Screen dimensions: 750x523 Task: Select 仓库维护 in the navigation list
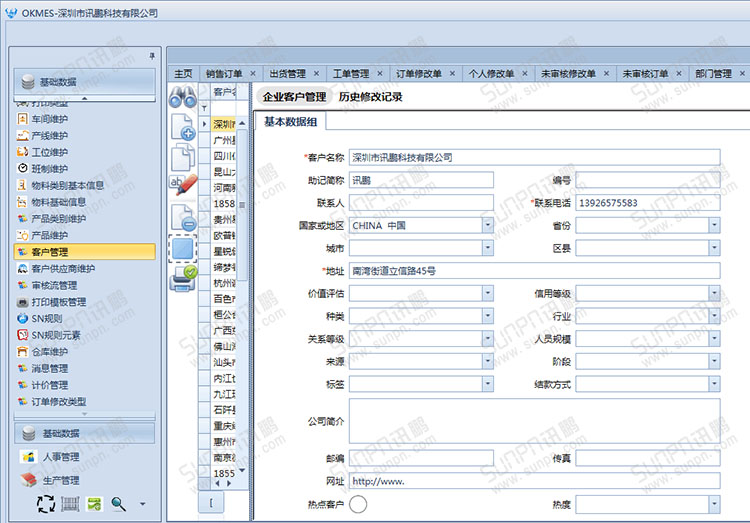coord(50,352)
